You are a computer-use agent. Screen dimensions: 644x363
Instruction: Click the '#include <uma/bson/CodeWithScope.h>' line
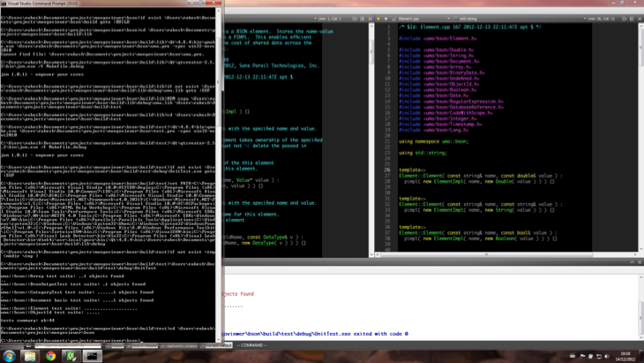click(446, 113)
